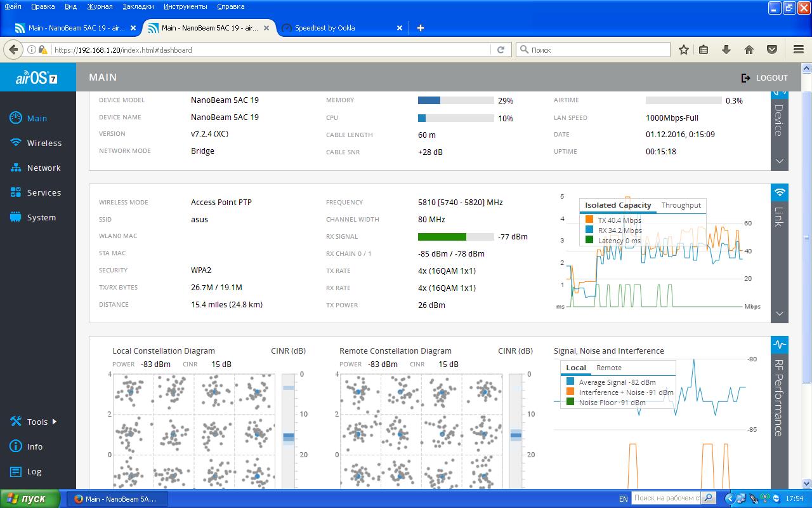Screen dimensions: 812x508
Task: Open the Вид menu
Action: tap(71, 6)
